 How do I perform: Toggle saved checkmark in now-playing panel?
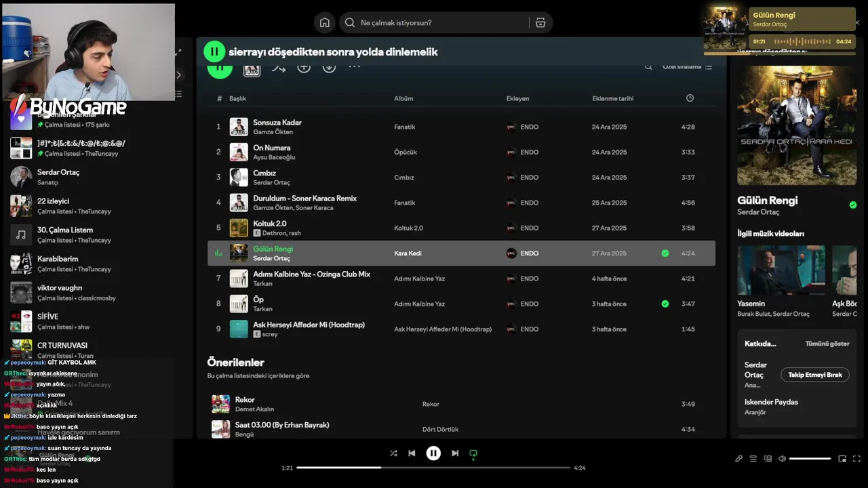tap(853, 205)
